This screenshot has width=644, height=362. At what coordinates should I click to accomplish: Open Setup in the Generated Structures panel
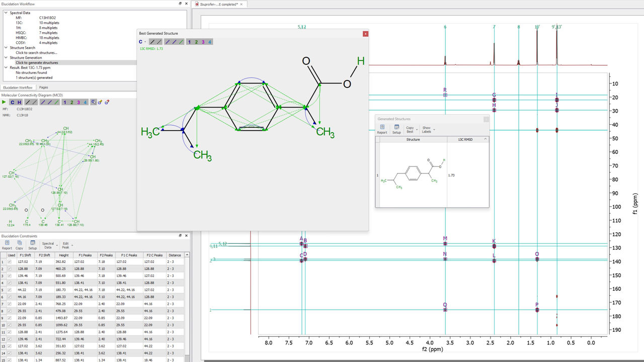point(396,129)
